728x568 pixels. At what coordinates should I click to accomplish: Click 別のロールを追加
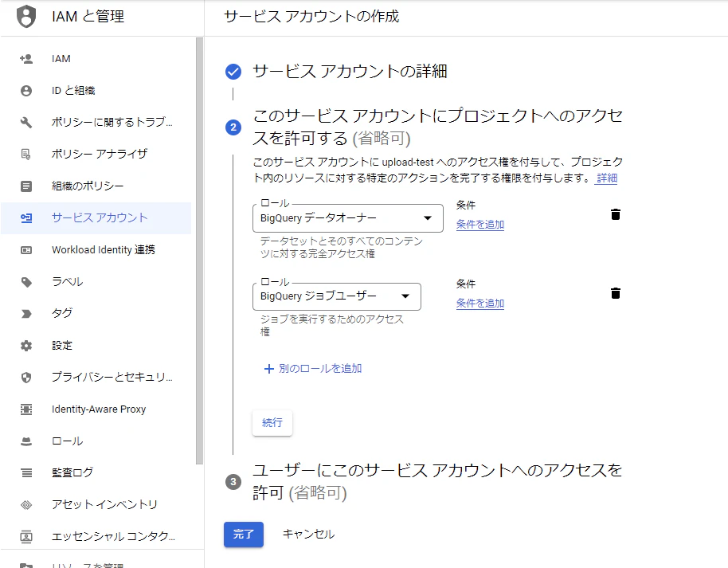point(313,369)
